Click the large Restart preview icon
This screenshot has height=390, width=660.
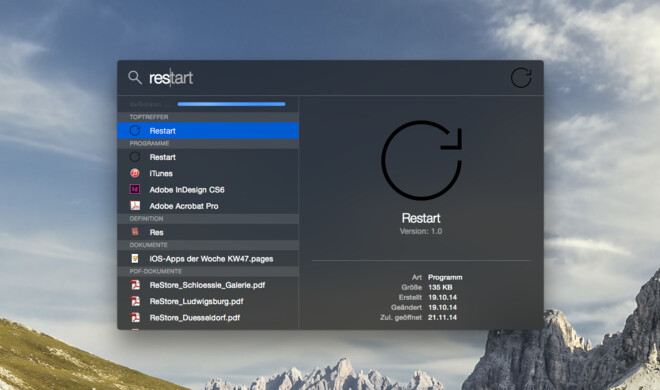pos(421,160)
